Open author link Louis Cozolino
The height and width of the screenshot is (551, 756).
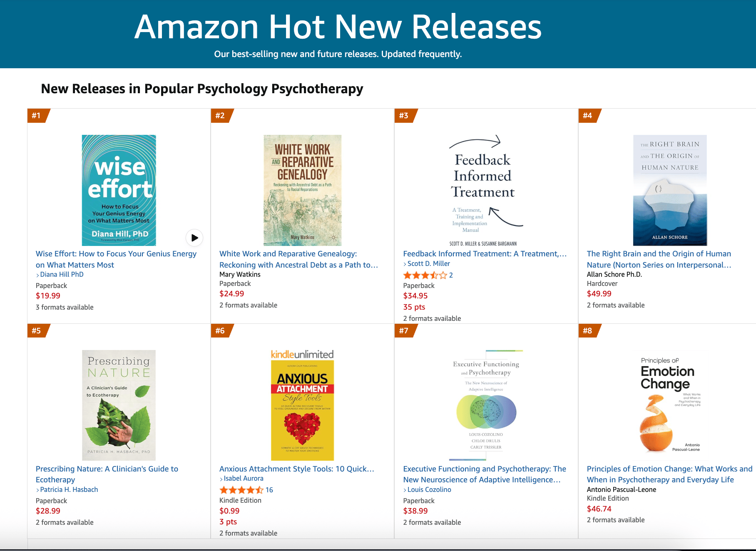tap(429, 490)
